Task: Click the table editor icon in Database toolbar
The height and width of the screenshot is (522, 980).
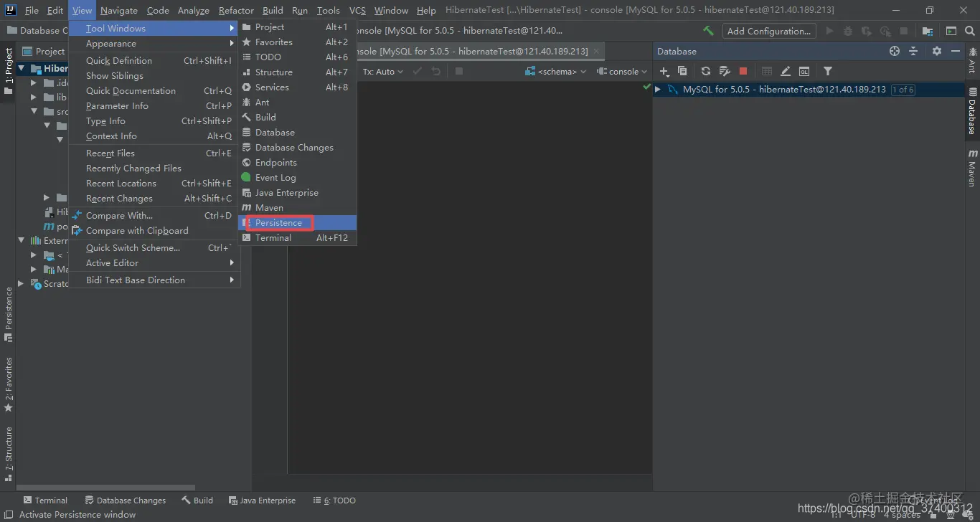Action: click(x=767, y=71)
